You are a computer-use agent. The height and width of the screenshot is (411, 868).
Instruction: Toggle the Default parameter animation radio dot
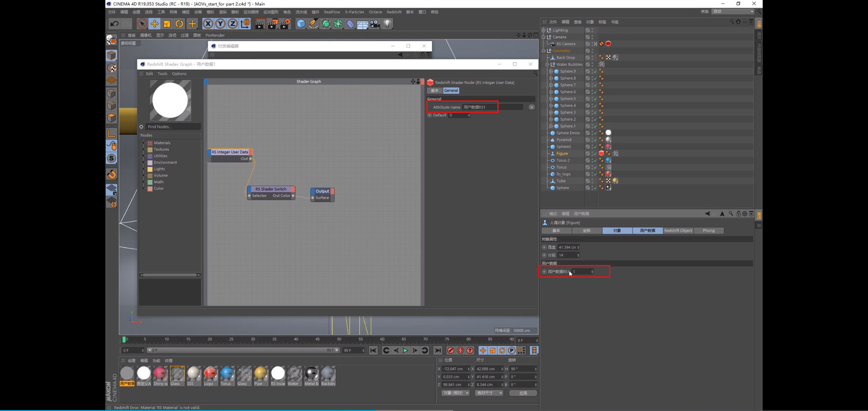tap(429, 115)
